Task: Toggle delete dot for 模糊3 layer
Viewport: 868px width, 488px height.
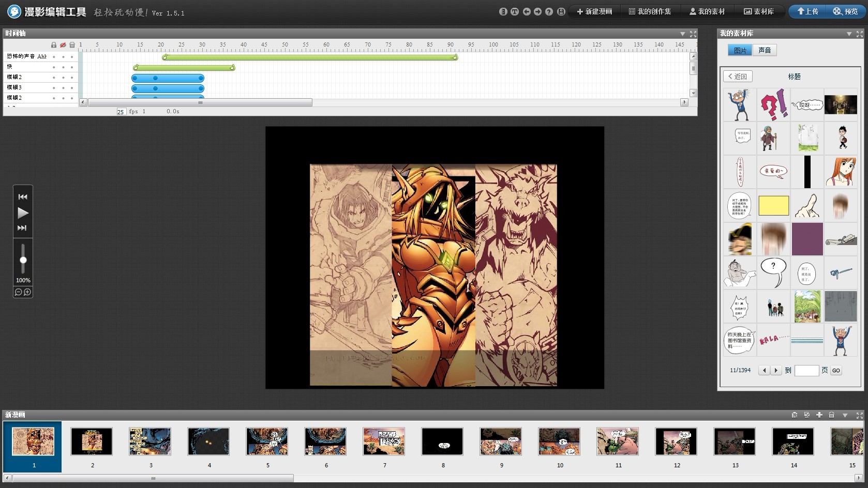Action: pyautogui.click(x=72, y=88)
